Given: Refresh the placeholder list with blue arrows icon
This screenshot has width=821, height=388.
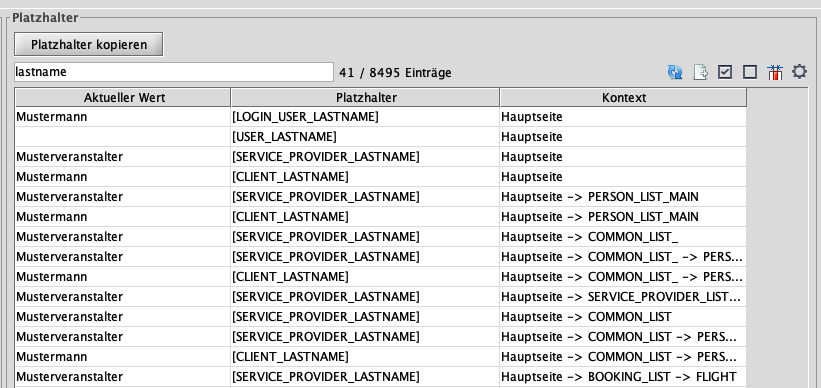Looking at the screenshot, I should [x=675, y=72].
